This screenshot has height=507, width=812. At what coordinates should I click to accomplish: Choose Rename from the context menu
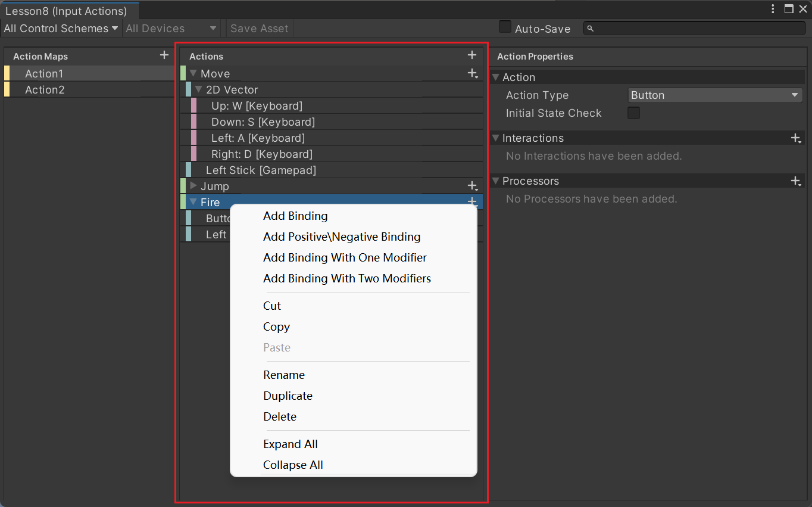click(x=284, y=375)
